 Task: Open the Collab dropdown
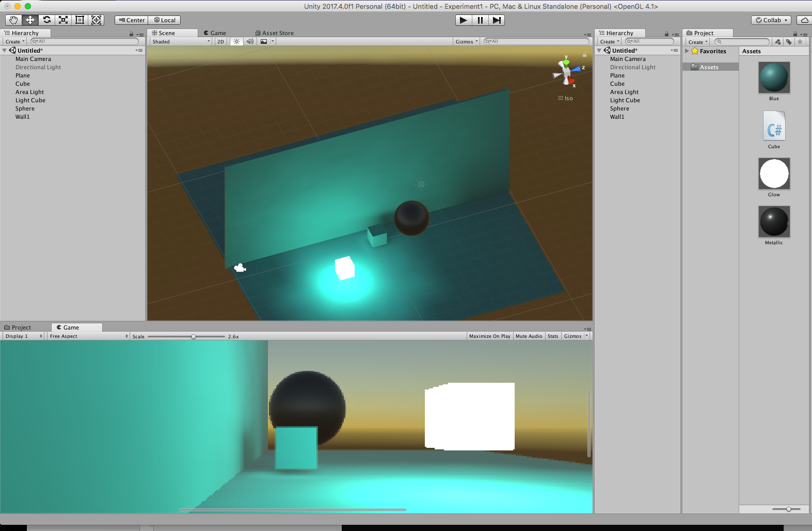772,20
